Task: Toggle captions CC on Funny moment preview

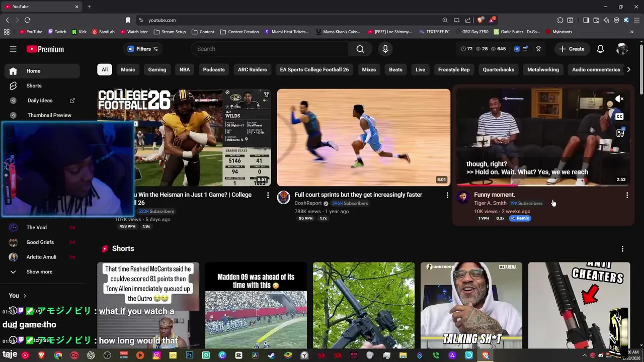Action: pos(620,116)
